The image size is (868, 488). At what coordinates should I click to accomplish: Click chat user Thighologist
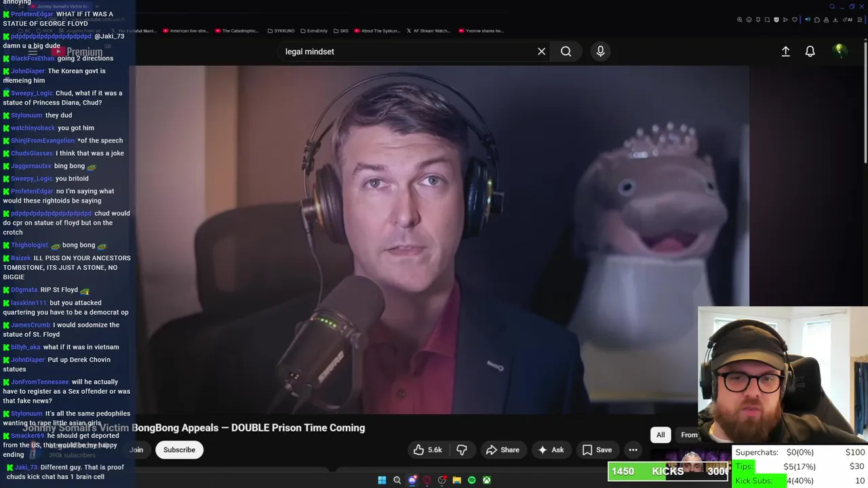[x=29, y=245]
